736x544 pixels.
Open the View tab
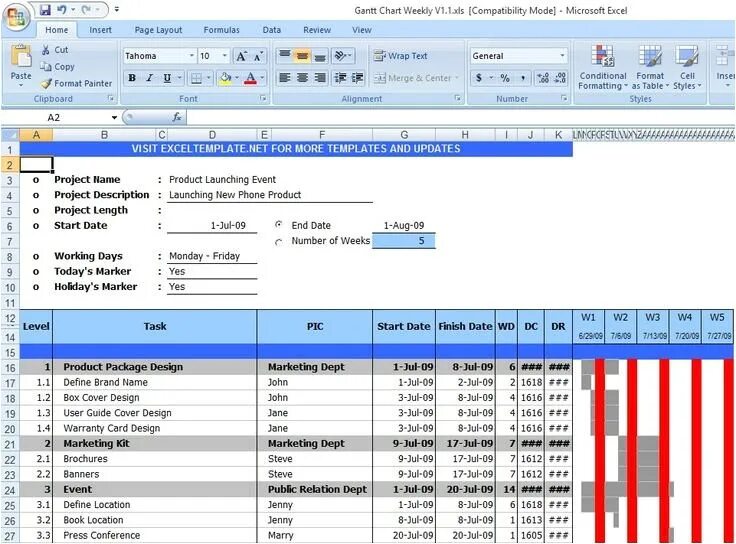point(361,30)
